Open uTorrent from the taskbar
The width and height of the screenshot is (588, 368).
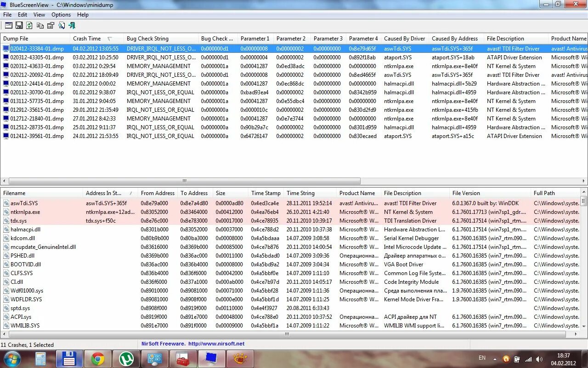(126, 359)
